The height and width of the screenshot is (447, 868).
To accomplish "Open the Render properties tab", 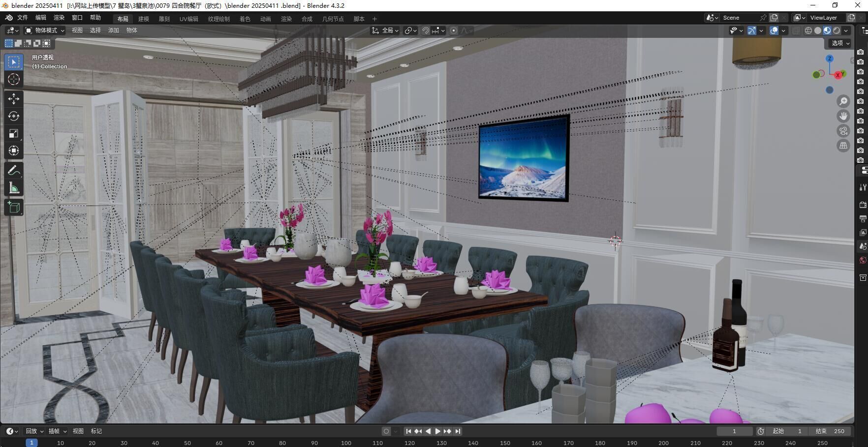I will [863, 205].
